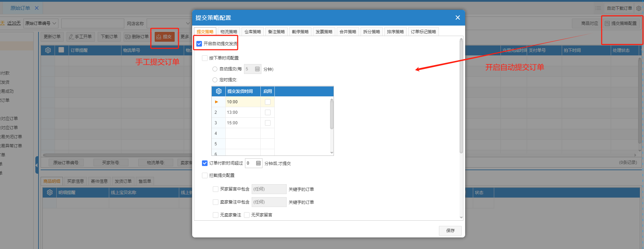Open calculator icon in auto-submit minutes field
The height and width of the screenshot is (249, 644).
[257, 69]
